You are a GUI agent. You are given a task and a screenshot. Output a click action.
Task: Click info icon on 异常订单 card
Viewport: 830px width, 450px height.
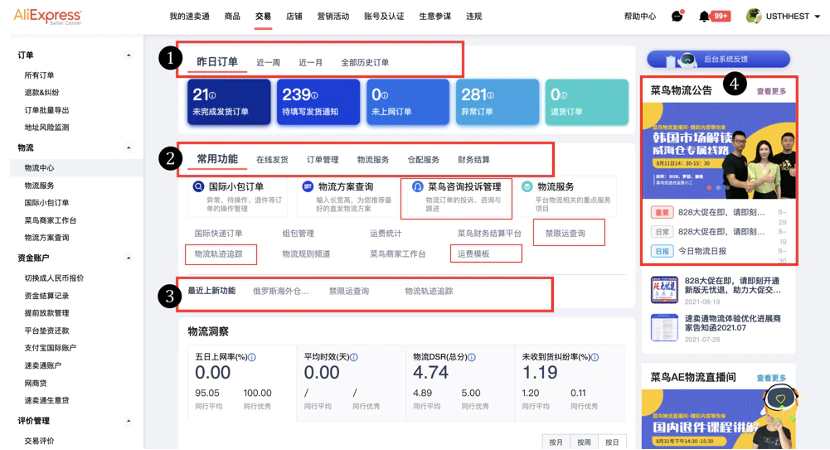pos(491,96)
